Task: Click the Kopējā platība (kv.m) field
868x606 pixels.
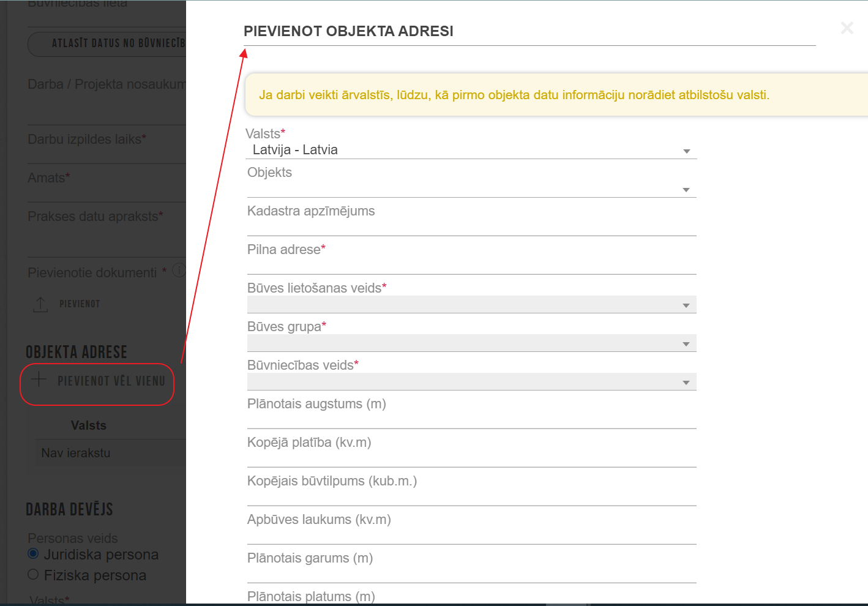Action: (x=471, y=458)
